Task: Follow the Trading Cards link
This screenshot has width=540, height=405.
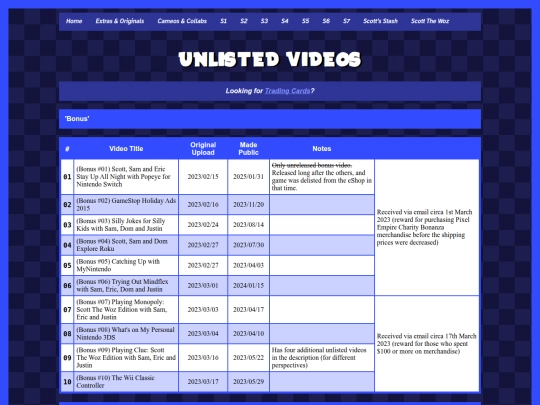Action: point(287,91)
